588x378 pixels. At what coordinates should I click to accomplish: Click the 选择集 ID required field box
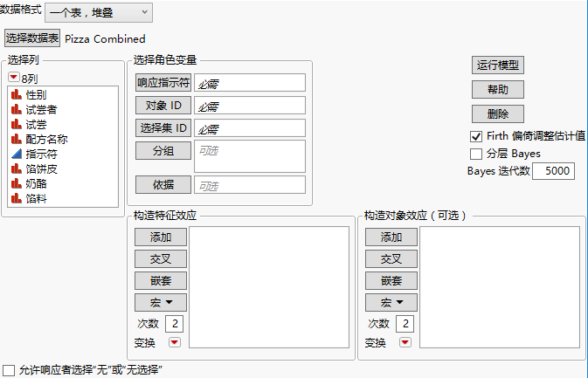click(x=250, y=128)
